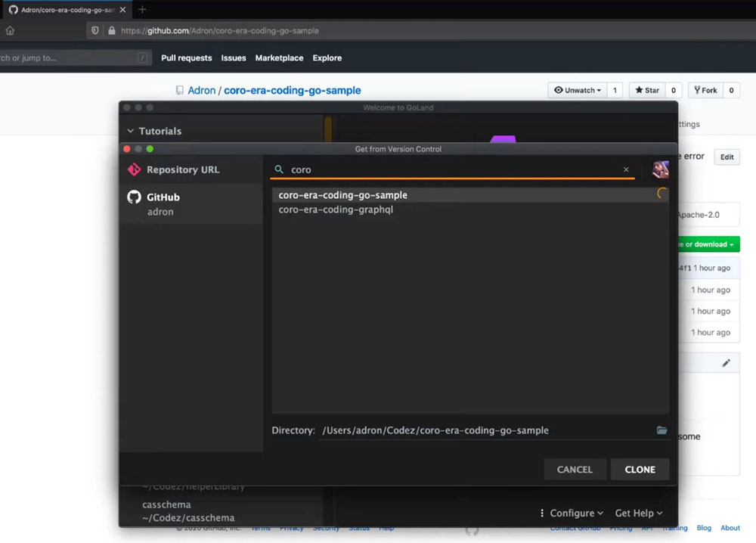756x543 pixels.
Task: Clear the repository search field
Action: pos(626,169)
